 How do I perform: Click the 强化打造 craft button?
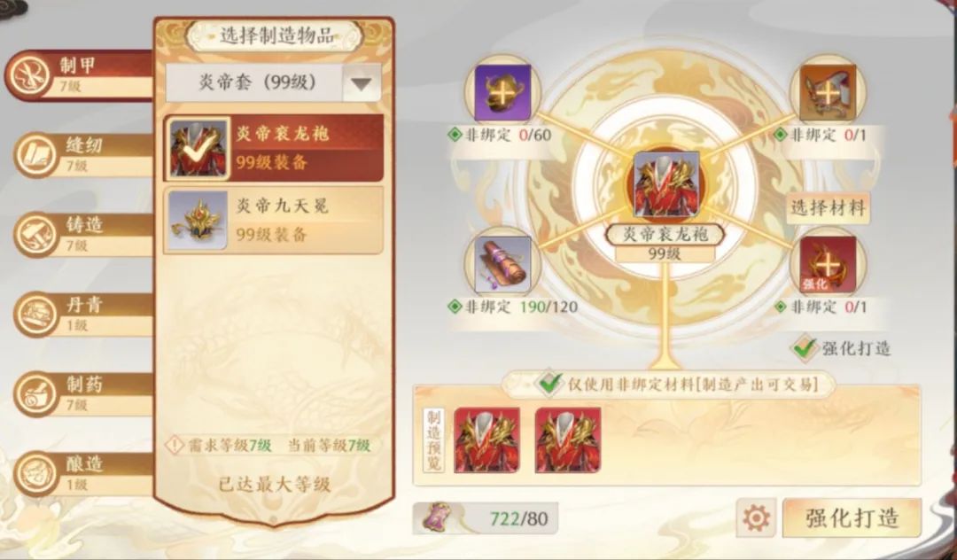point(852,517)
